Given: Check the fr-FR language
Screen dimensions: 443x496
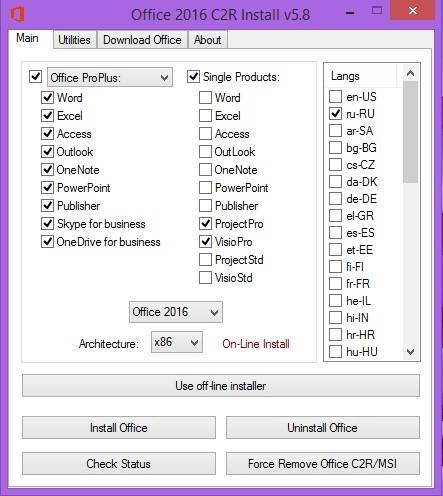Looking at the screenshot, I should [335, 283].
